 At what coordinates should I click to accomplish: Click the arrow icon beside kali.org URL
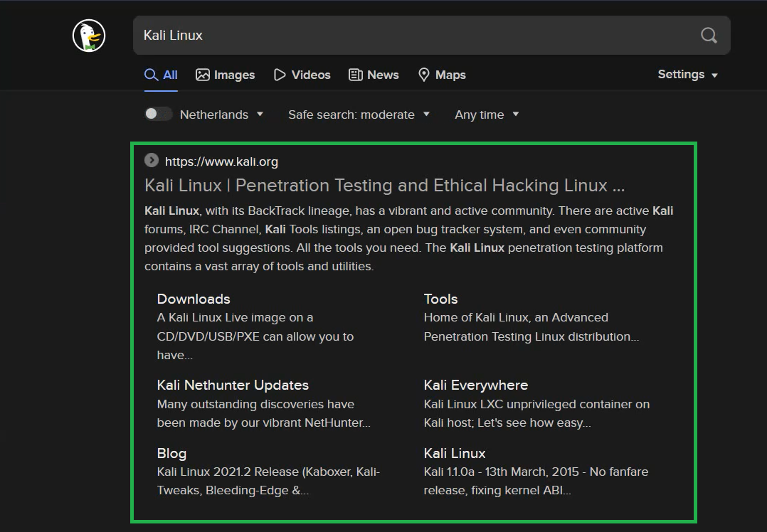point(151,160)
